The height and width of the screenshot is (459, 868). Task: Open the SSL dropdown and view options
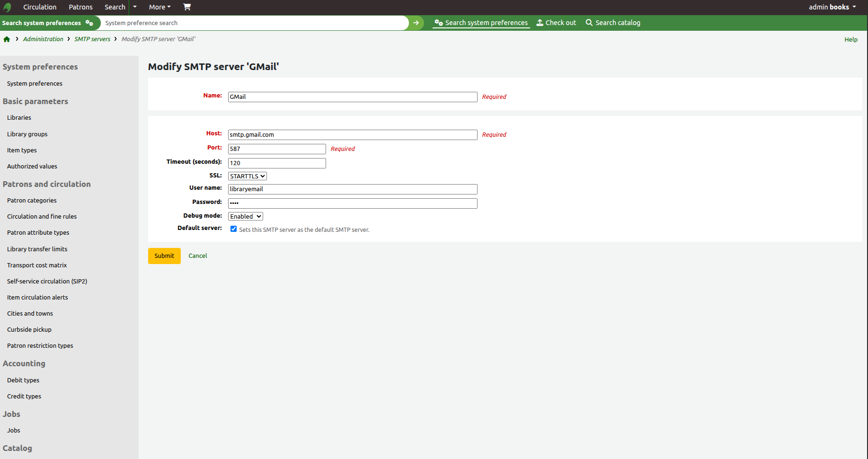coord(247,176)
